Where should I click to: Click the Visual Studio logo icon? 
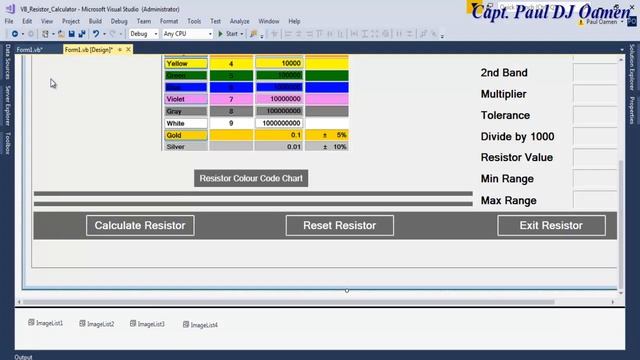click(x=10, y=9)
